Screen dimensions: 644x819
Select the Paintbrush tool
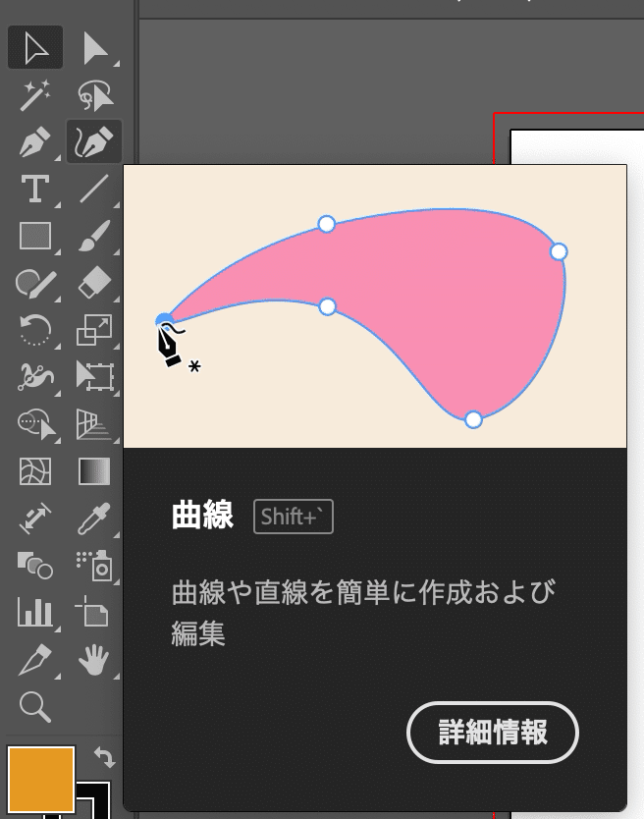click(94, 236)
